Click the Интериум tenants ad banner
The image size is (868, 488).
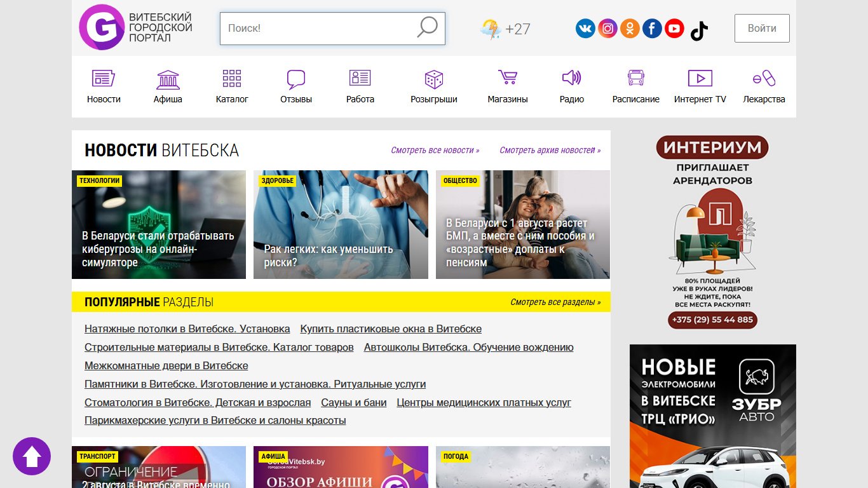point(712,232)
